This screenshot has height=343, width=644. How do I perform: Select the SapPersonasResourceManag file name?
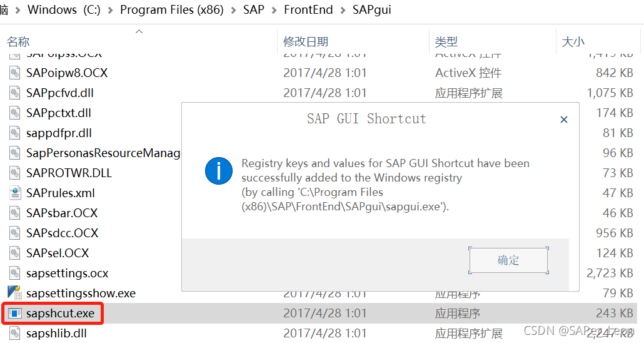pos(104,153)
